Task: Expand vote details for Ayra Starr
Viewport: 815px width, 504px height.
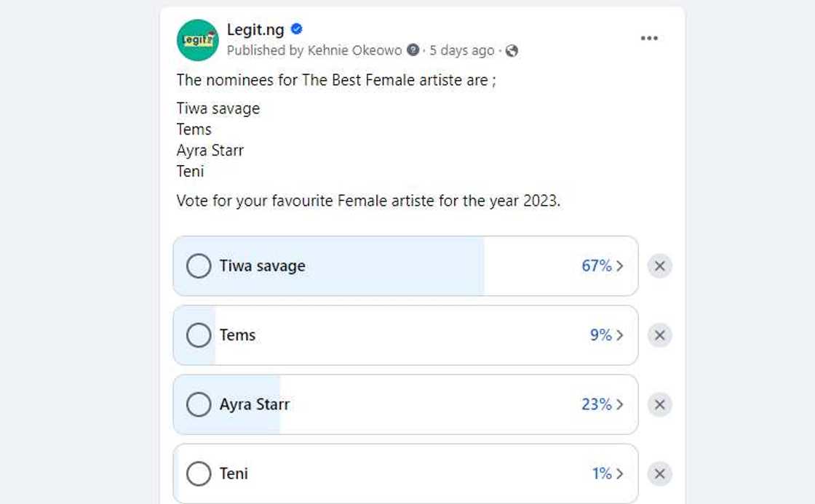Action: point(620,404)
